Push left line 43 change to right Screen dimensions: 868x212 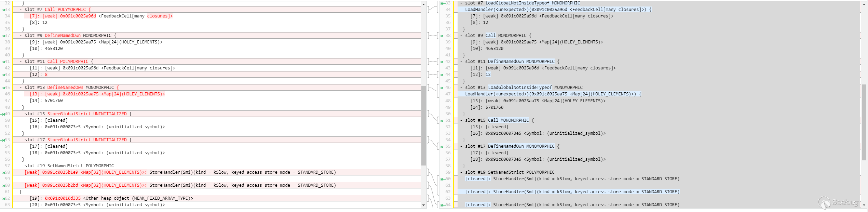coord(3,75)
